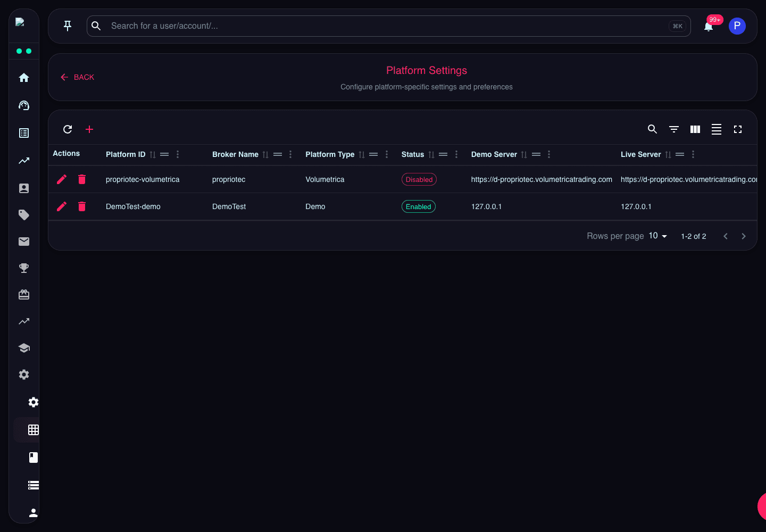The image size is (766, 532).
Task: Open upper trending chart icon in sidebar
Action: [24, 161]
